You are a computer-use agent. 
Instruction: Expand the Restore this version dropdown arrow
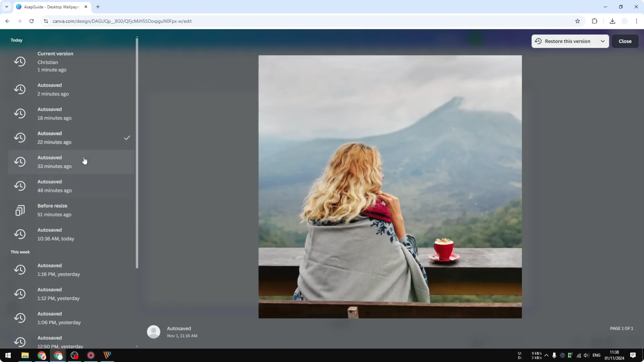coord(603,41)
